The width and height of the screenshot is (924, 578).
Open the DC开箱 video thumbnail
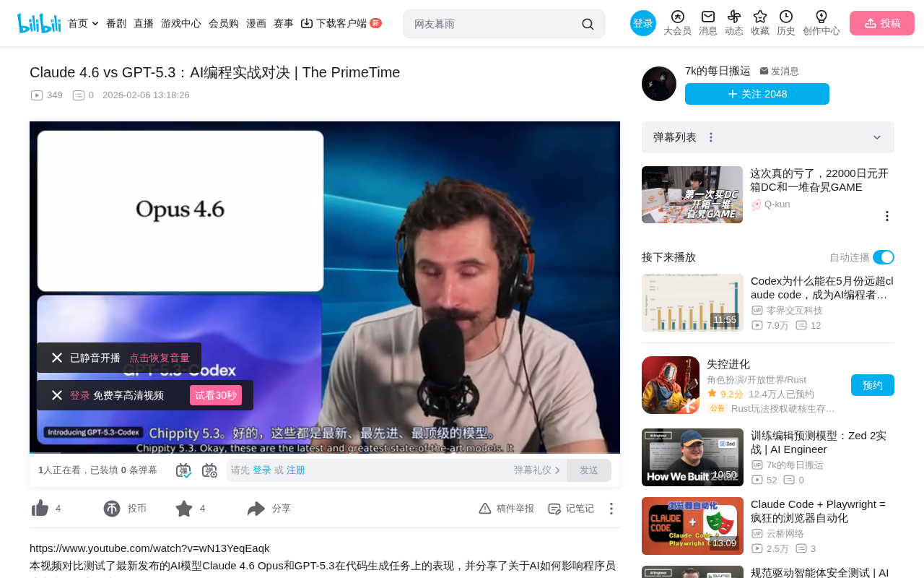(x=692, y=195)
